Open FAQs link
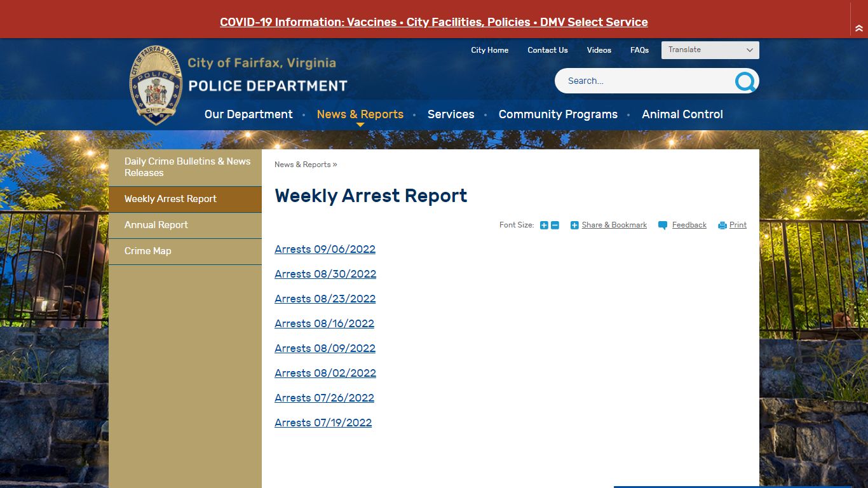Screen dimensions: 868x488 [x=639, y=50]
